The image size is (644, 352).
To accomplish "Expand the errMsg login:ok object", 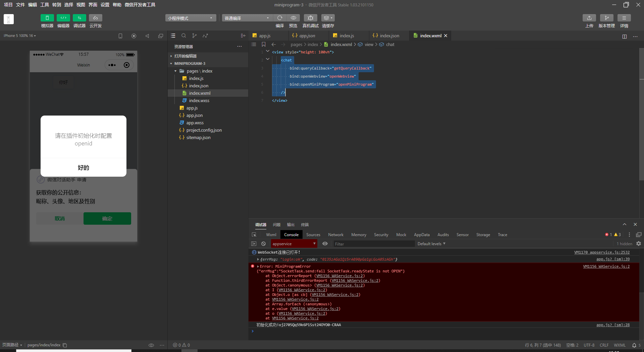I will pos(258,259).
